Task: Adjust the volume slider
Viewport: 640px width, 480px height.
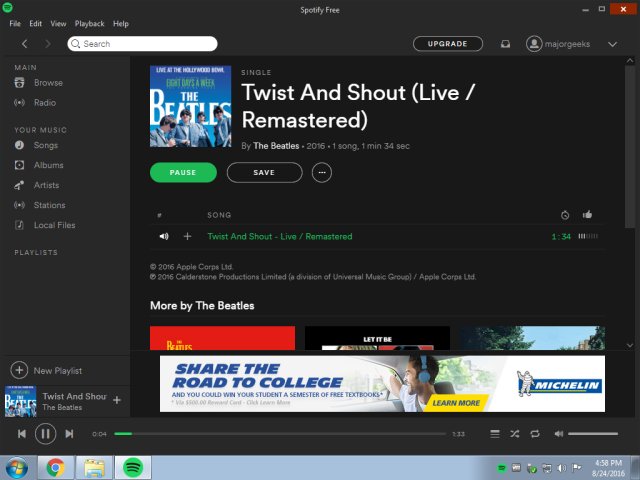Action: [593, 434]
